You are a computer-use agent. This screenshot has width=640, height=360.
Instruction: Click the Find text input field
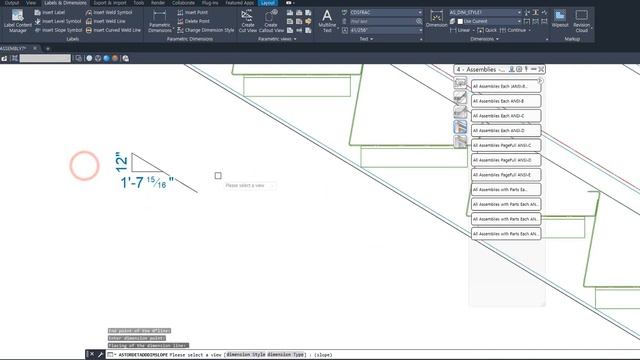(382, 21)
